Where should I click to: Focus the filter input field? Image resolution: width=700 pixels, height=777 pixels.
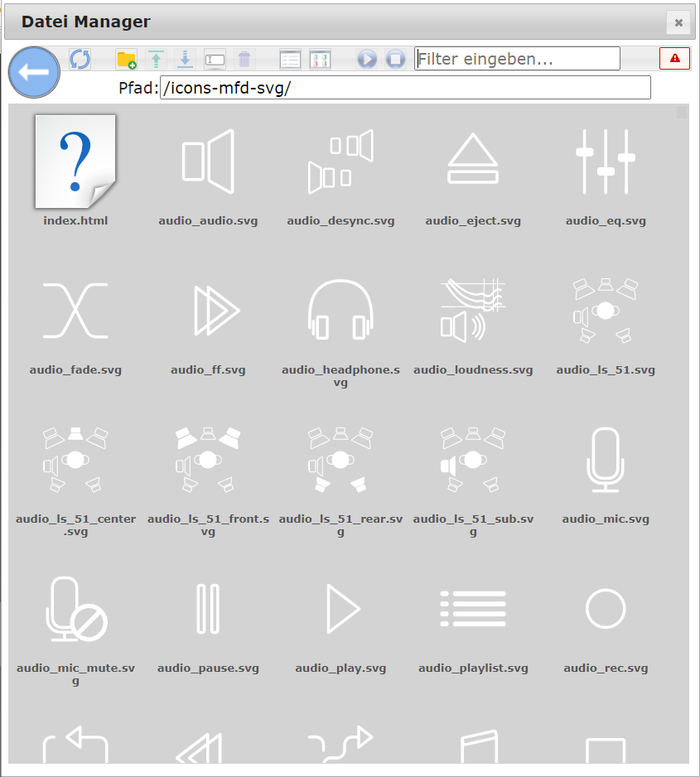coord(517,59)
